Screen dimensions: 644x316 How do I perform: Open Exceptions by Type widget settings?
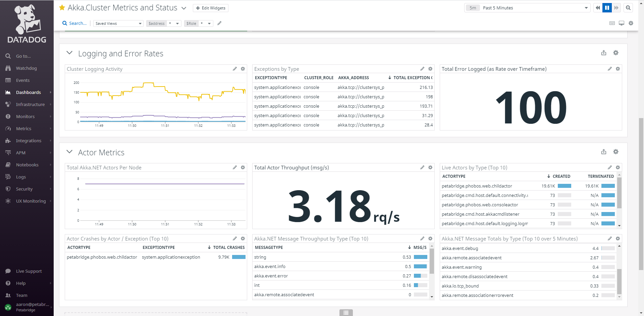(x=430, y=69)
